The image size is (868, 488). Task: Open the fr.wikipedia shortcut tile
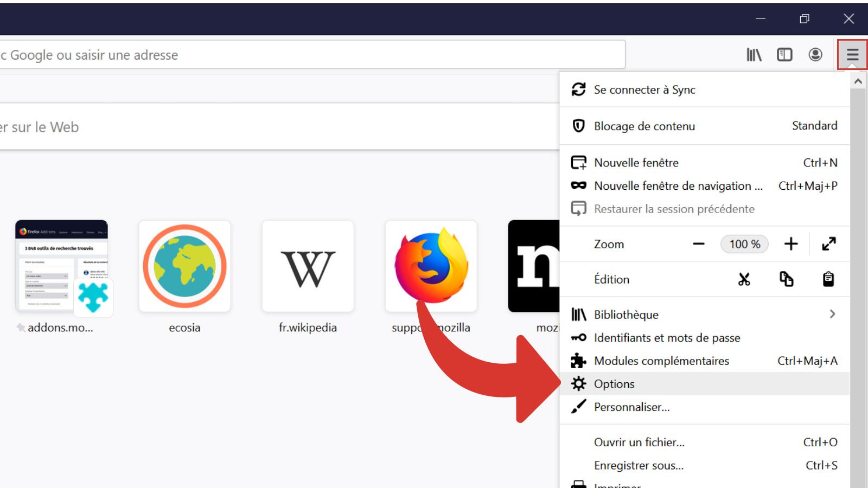(308, 266)
